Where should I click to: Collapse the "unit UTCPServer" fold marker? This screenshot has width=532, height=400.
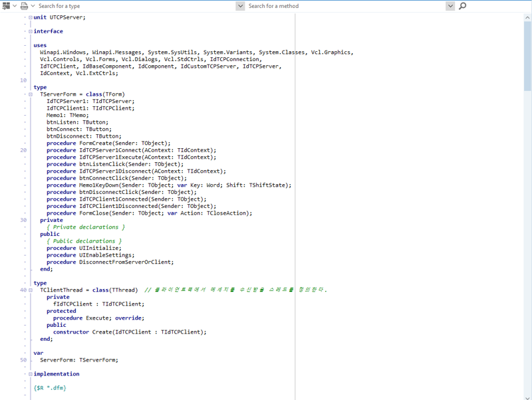pyautogui.click(x=31, y=17)
